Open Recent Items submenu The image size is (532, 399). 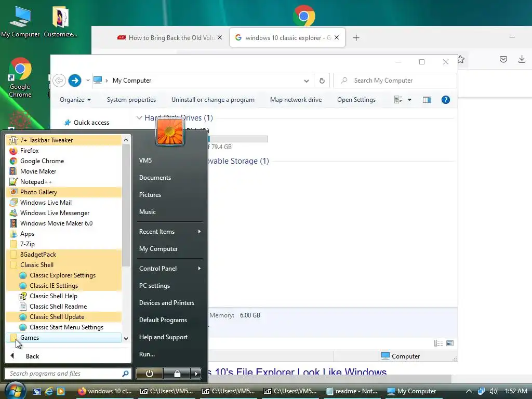click(x=170, y=232)
